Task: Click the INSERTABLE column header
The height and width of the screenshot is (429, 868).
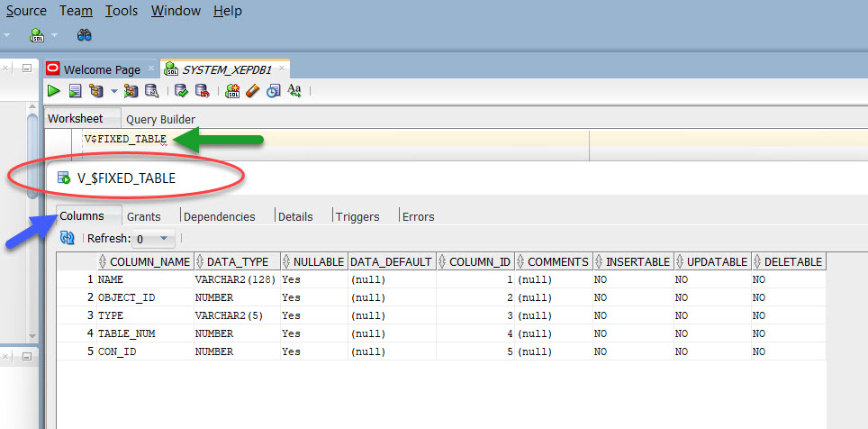Action: tap(633, 261)
